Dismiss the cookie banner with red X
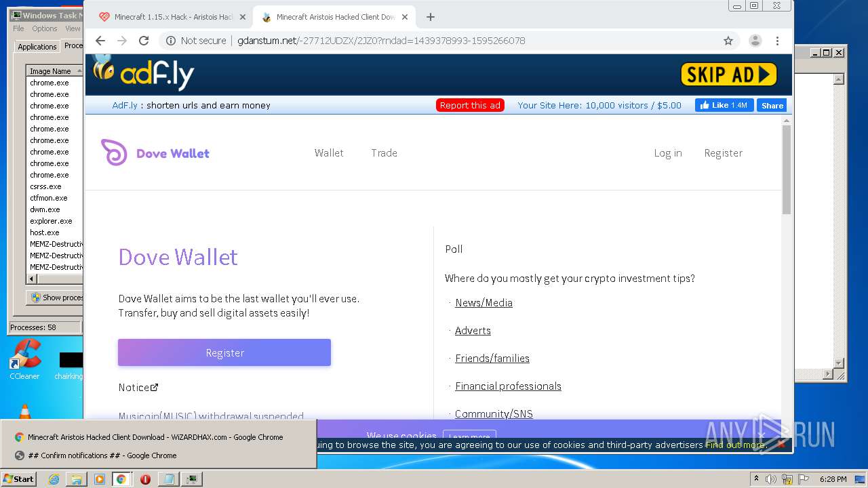The width and height of the screenshot is (868, 488). (x=781, y=445)
